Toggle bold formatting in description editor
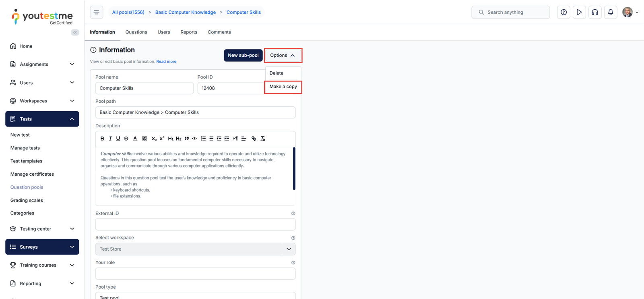 tap(102, 139)
